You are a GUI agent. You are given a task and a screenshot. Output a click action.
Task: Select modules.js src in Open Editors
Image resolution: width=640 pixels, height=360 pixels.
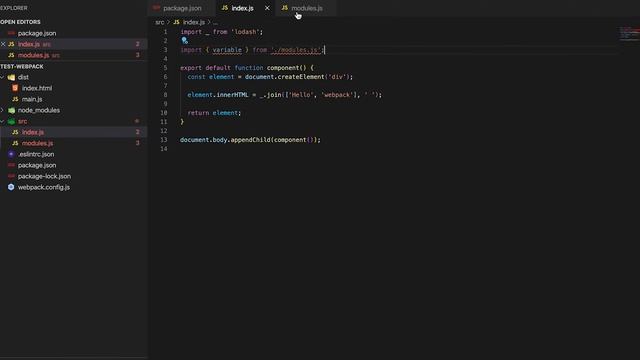(73, 55)
